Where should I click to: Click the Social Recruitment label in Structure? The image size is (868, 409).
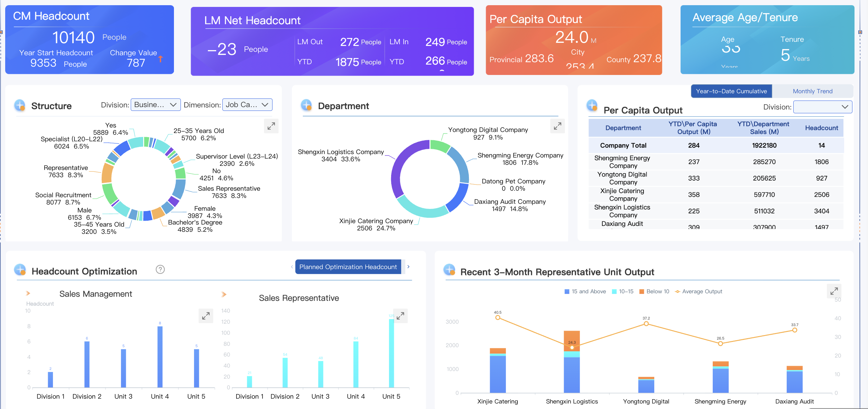[63, 199]
